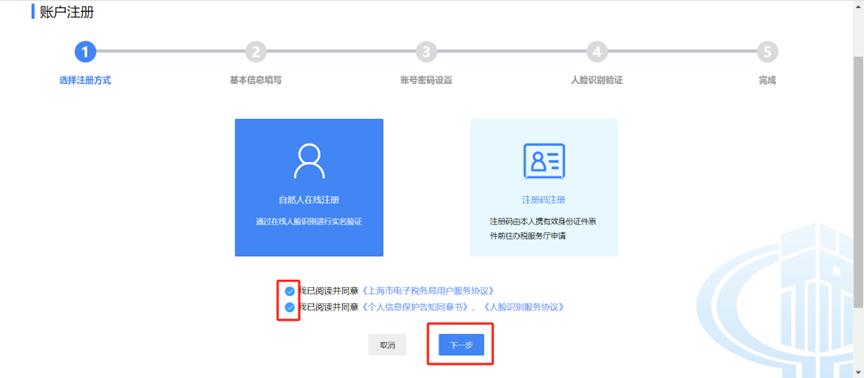Click step 1 circle 选择注册方式
This screenshot has height=378, width=864.
pyautogui.click(x=85, y=52)
